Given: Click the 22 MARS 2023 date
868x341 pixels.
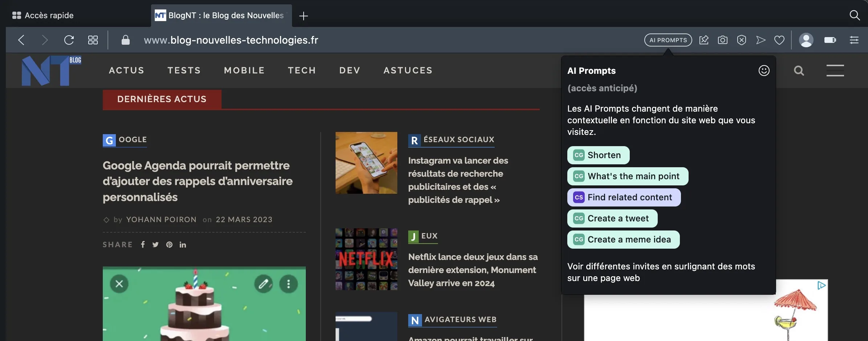Looking at the screenshot, I should [x=244, y=220].
